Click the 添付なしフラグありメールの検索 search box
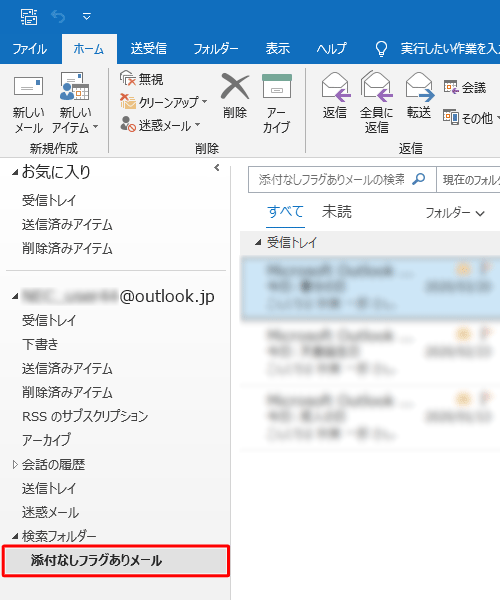Screen dimensions: 500x600 pyautogui.click(x=331, y=179)
